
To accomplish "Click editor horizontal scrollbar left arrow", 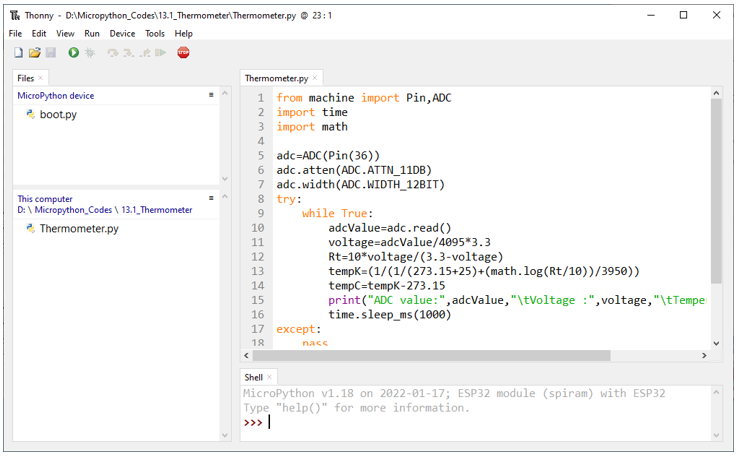I will click(x=246, y=355).
